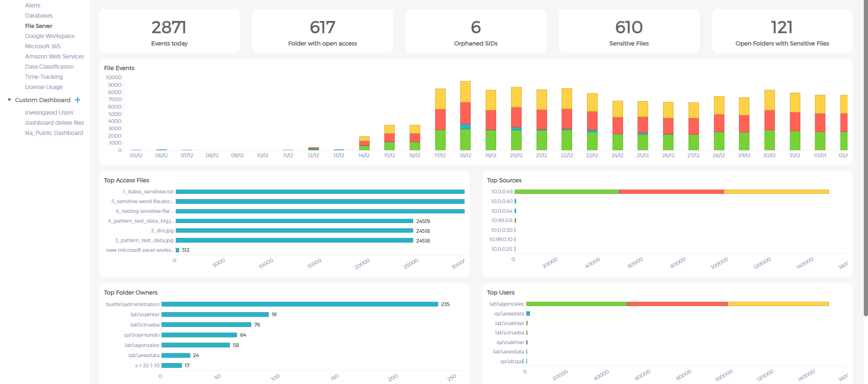Collapse the Custom Dashboard tree section
Screen dimensions: 868x384
(9, 100)
